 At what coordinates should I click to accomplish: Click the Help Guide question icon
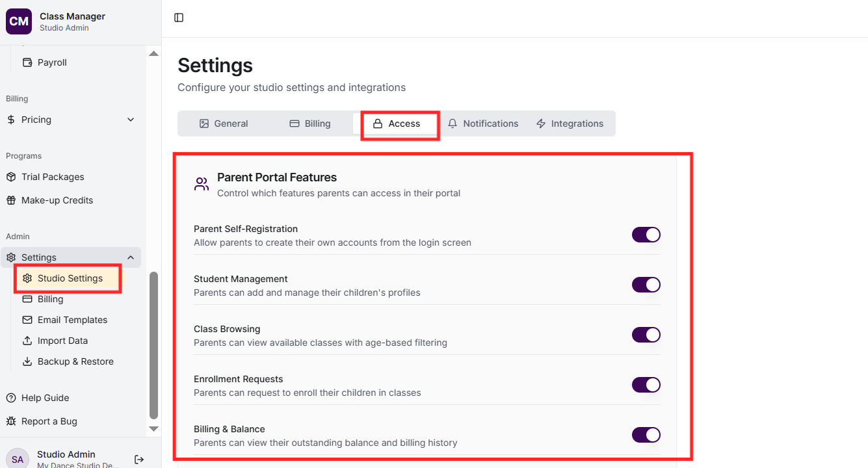[11, 398]
